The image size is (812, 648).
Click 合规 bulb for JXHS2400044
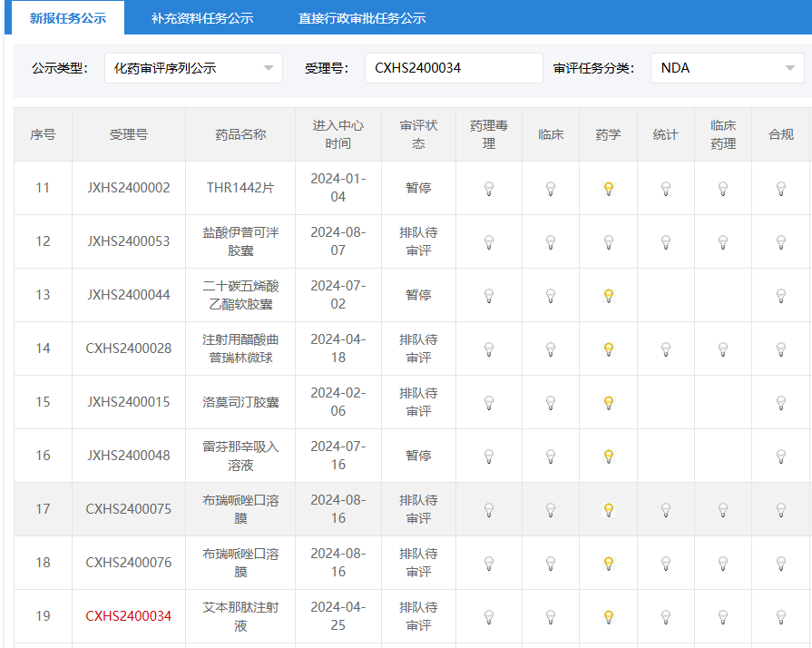[x=781, y=296]
